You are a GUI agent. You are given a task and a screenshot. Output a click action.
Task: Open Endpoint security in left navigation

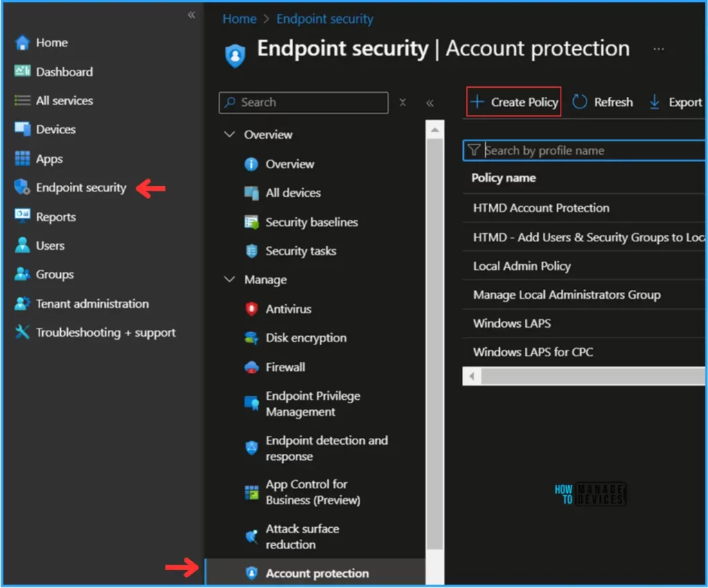(82, 187)
